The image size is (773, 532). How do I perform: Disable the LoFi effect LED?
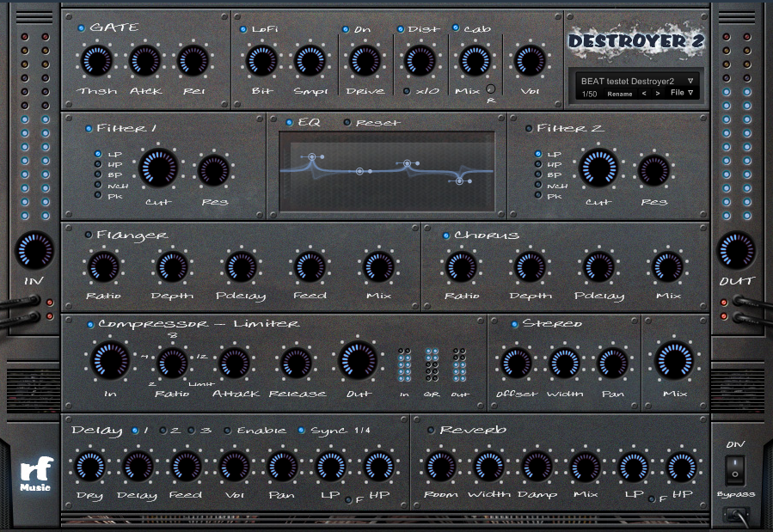click(x=243, y=29)
